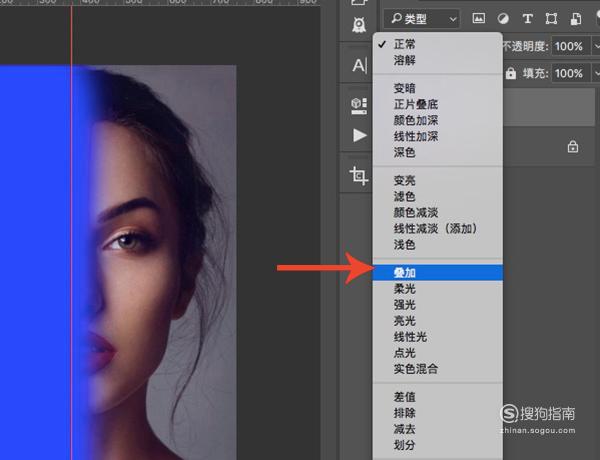Viewport: 600px width, 460px height.
Task: Click the woman's portrait on the canvas
Action: (165, 263)
